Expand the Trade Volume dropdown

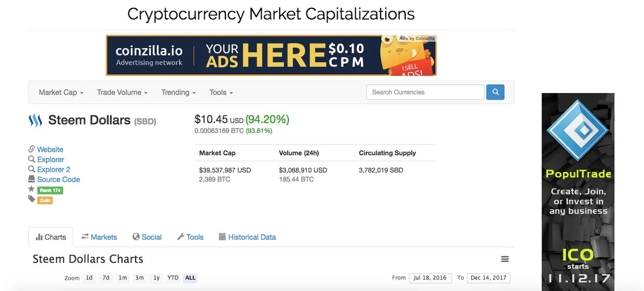pyautogui.click(x=122, y=92)
